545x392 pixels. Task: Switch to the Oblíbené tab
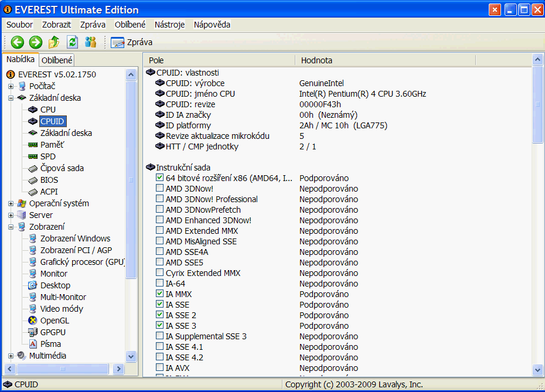tap(57, 60)
